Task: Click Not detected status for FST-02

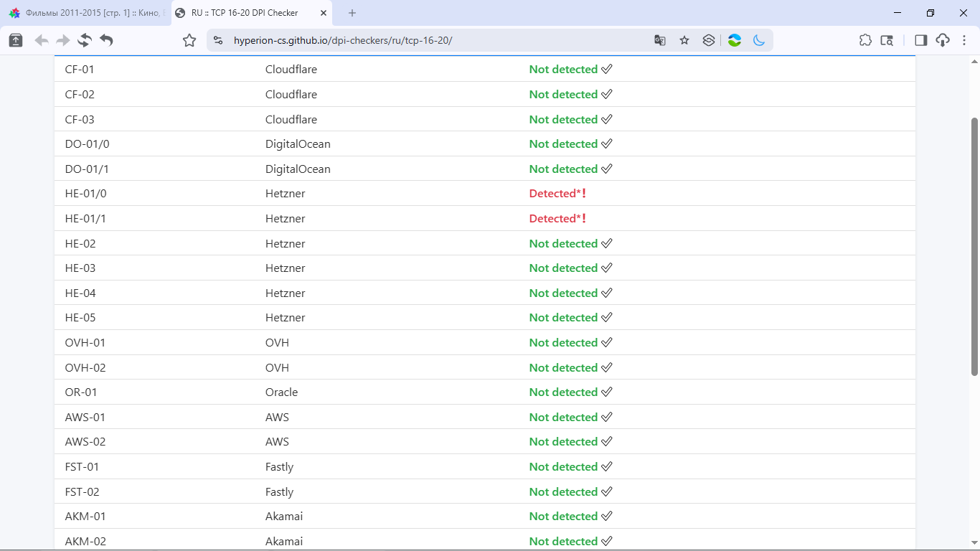Action: (x=571, y=492)
